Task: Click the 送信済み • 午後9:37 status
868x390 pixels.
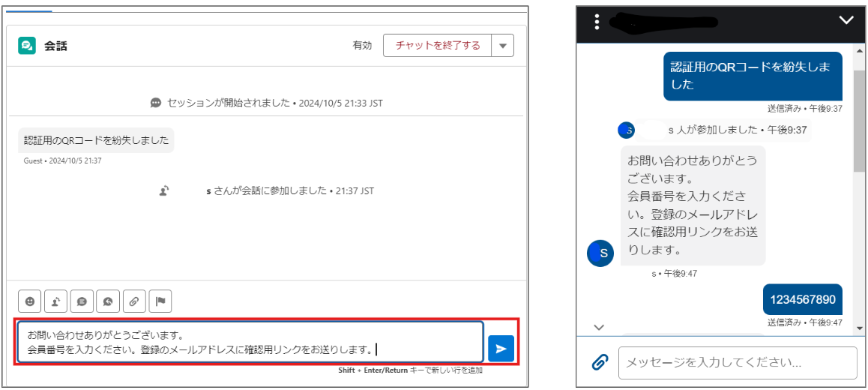Action: click(805, 109)
